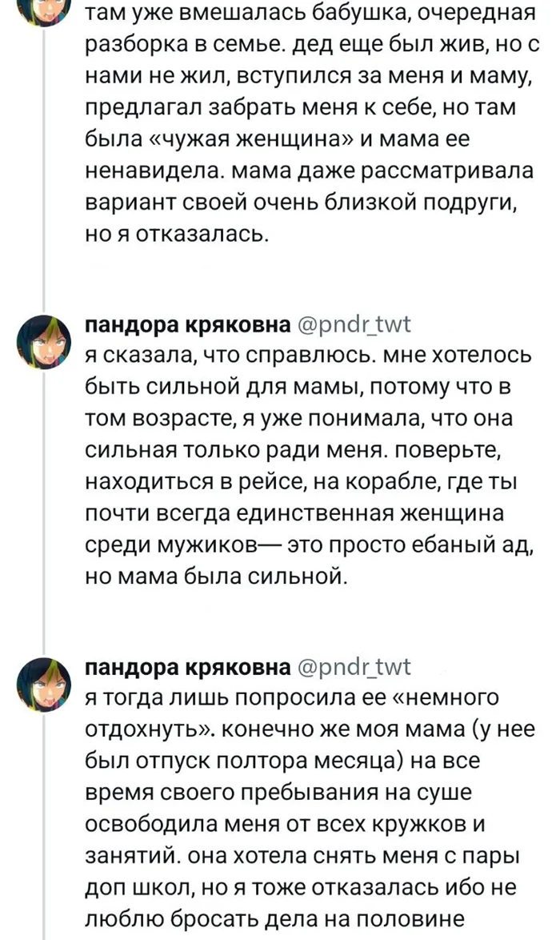Click the line «но мама была сильной.»
Screen dimensions: 560x940
tap(215, 574)
